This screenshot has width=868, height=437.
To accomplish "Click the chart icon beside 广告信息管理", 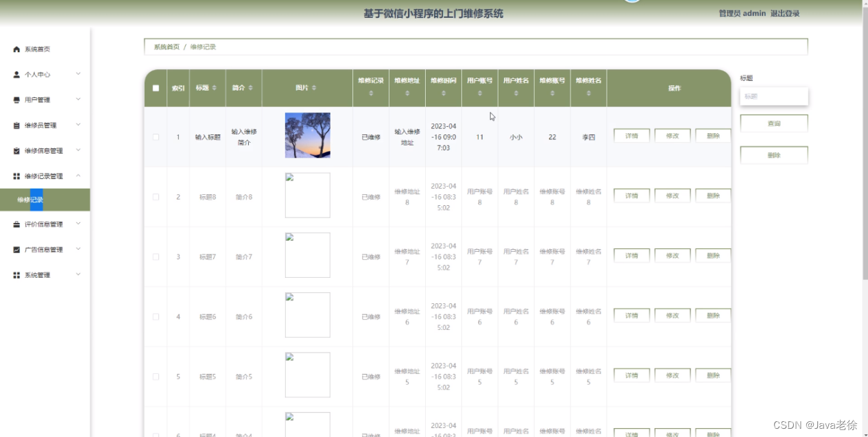I will coord(16,250).
